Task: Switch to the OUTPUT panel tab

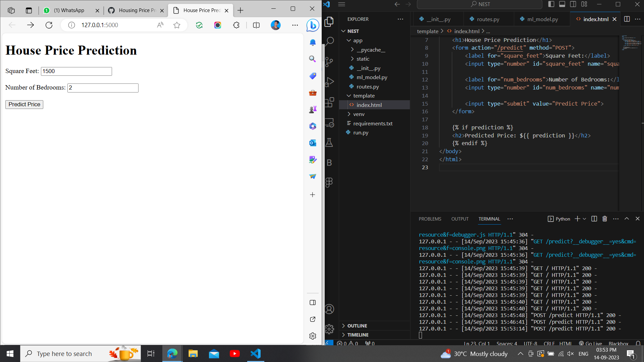Action: [460, 219]
